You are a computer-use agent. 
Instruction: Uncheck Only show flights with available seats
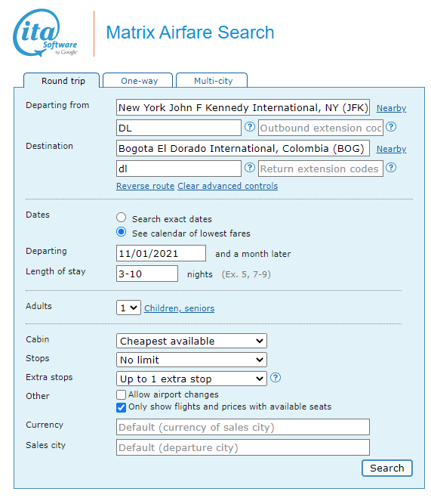point(121,407)
